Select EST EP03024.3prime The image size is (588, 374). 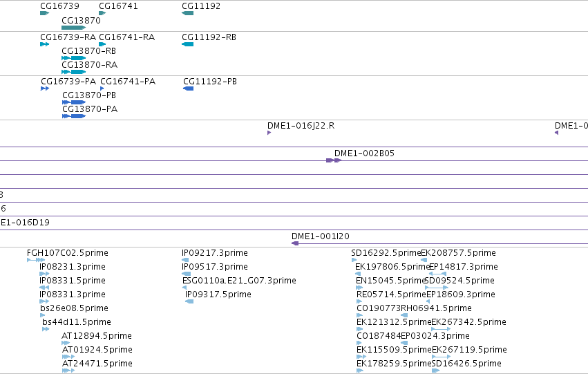pos(435,336)
